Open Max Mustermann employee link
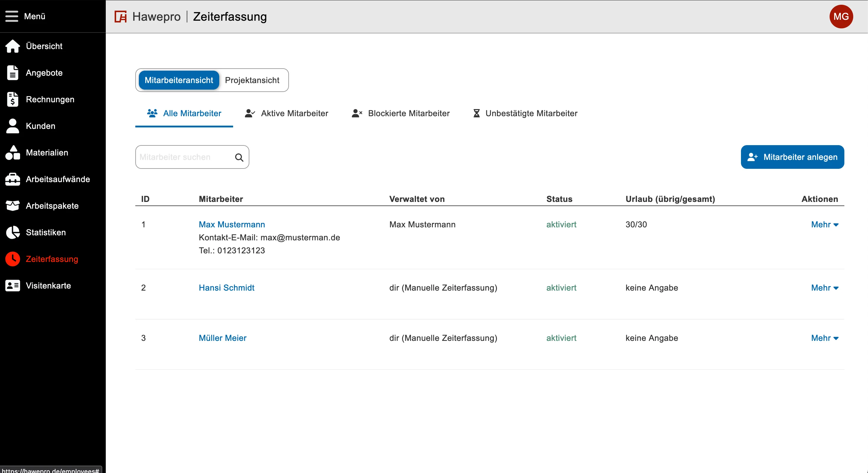The width and height of the screenshot is (868, 473). (x=232, y=225)
